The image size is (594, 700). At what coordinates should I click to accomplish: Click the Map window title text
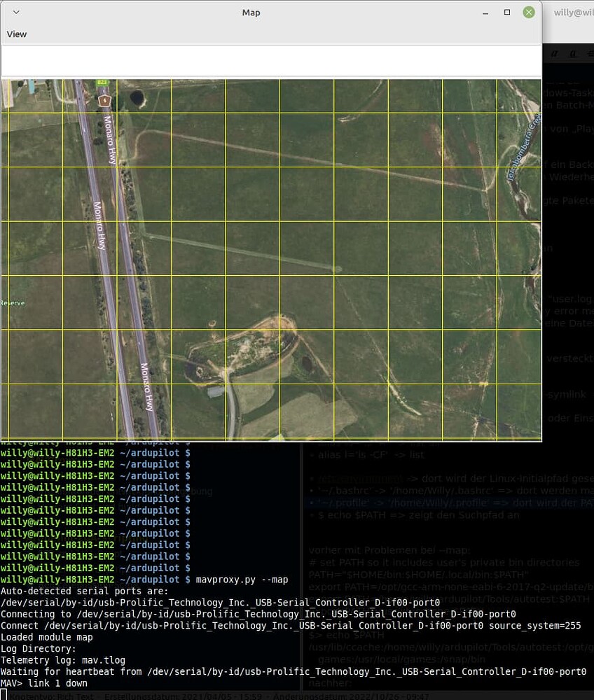(251, 13)
